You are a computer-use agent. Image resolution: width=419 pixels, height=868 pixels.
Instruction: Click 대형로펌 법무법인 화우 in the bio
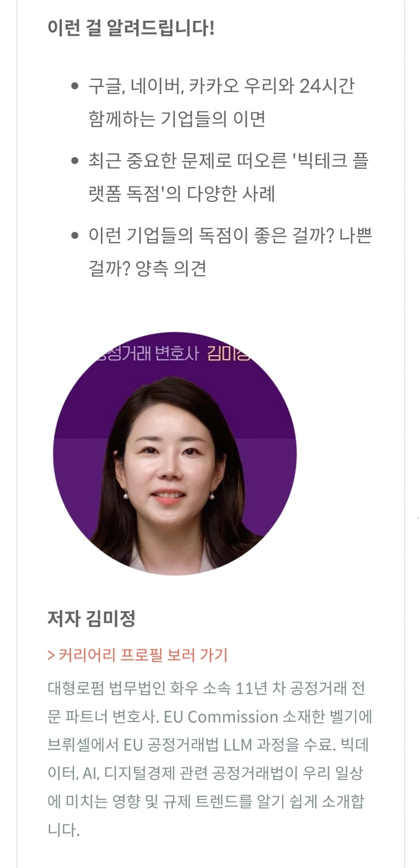(x=122, y=688)
